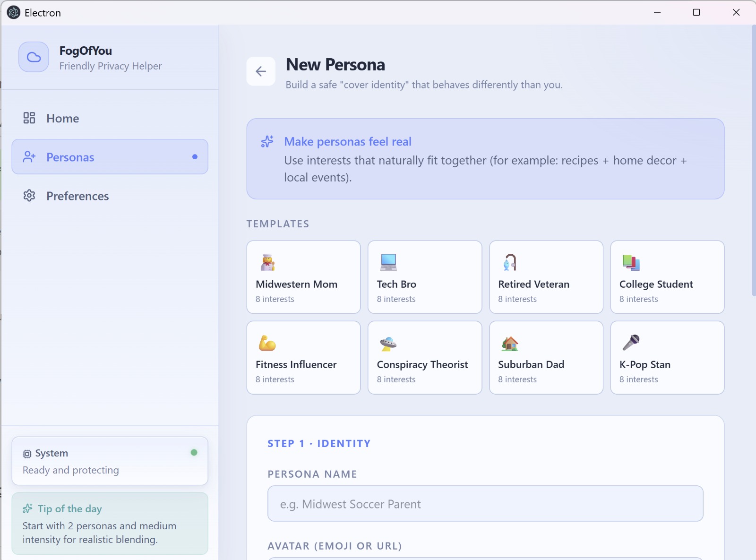Click the PERSONA NAME label

(312, 474)
